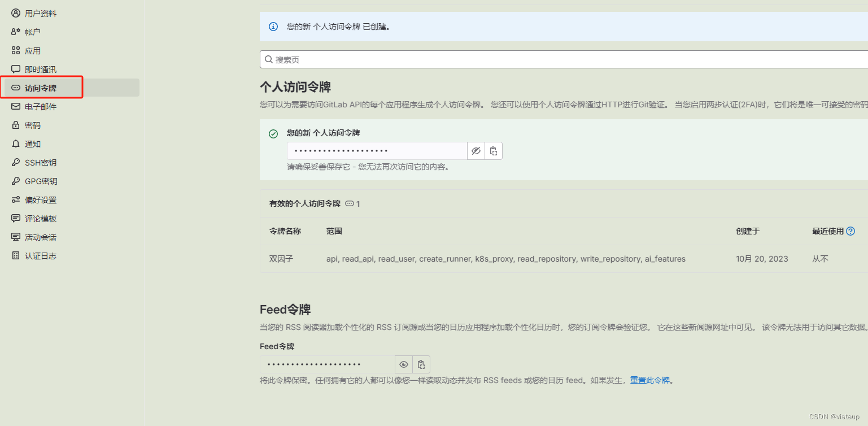Show the hidden Feed令牌 value with the eye icon
The height and width of the screenshot is (426, 868).
click(x=403, y=364)
